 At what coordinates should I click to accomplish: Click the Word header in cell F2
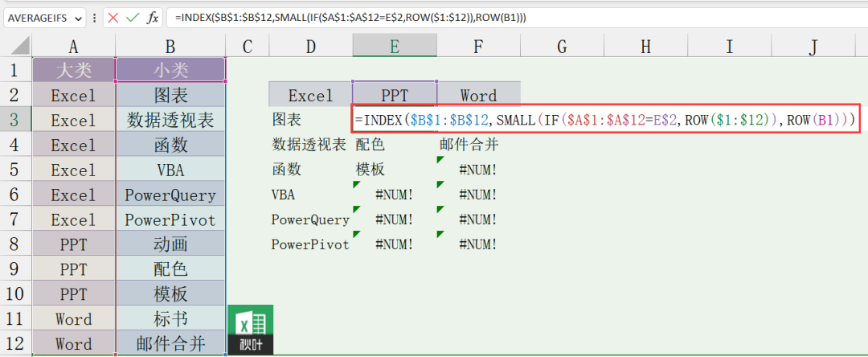(479, 95)
